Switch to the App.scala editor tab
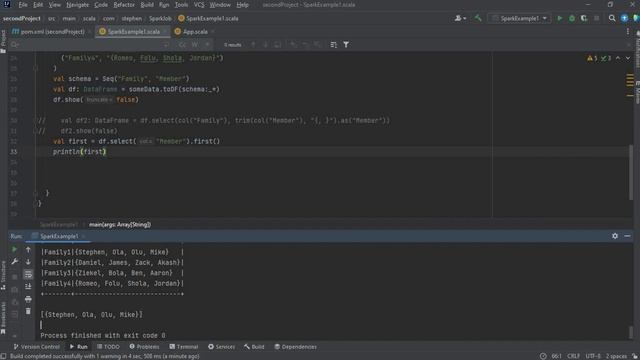 point(195,31)
